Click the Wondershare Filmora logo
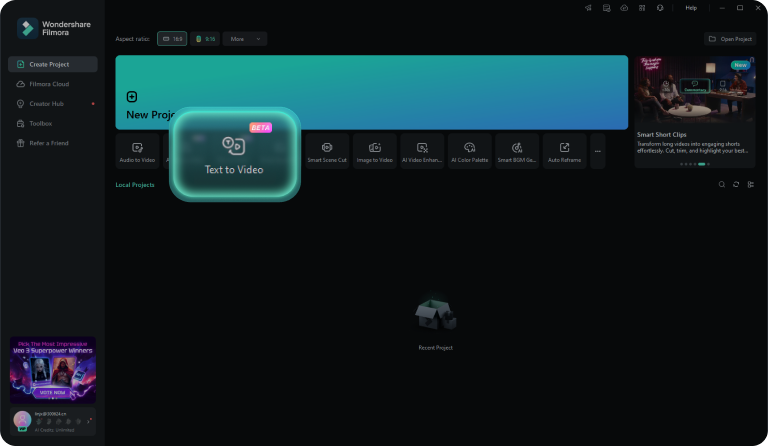The width and height of the screenshot is (768, 446). 54,28
